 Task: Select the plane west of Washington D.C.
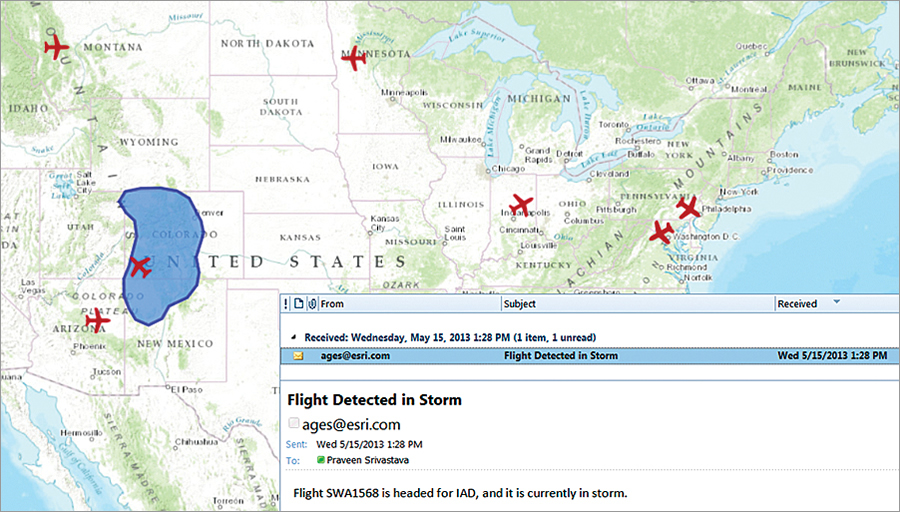[x=661, y=233]
